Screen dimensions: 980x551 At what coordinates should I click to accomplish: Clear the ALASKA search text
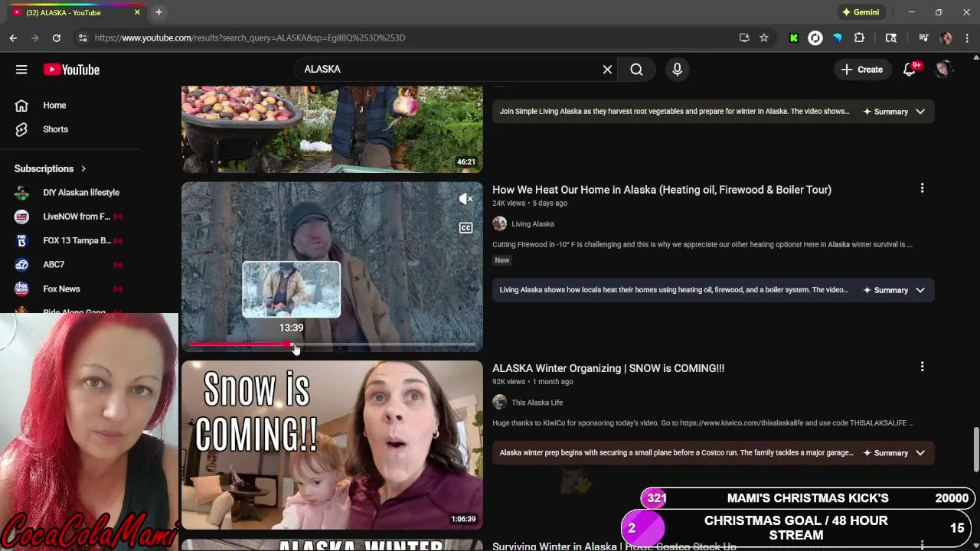point(607,70)
